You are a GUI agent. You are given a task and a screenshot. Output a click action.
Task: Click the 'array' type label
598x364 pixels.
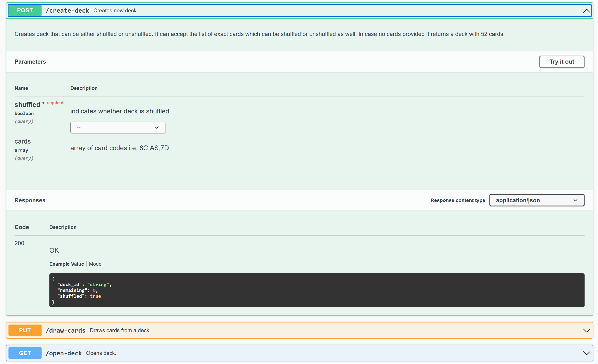(x=21, y=150)
